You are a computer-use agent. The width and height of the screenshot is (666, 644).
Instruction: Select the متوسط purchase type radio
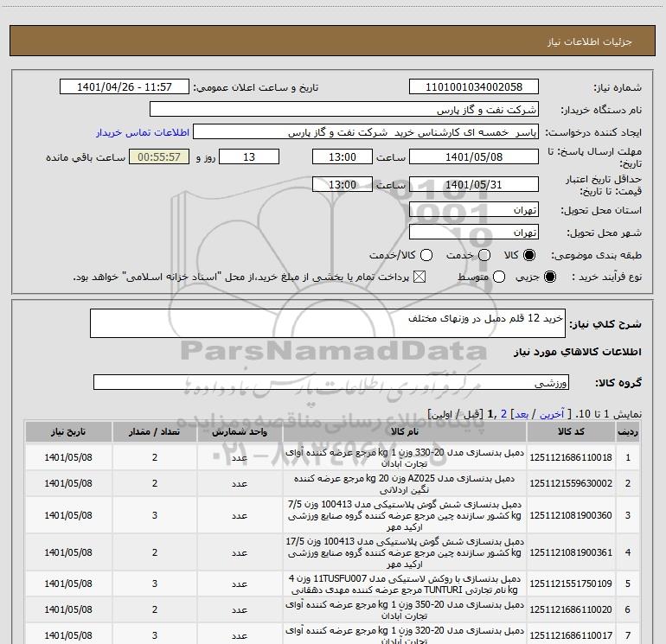pyautogui.click(x=499, y=277)
